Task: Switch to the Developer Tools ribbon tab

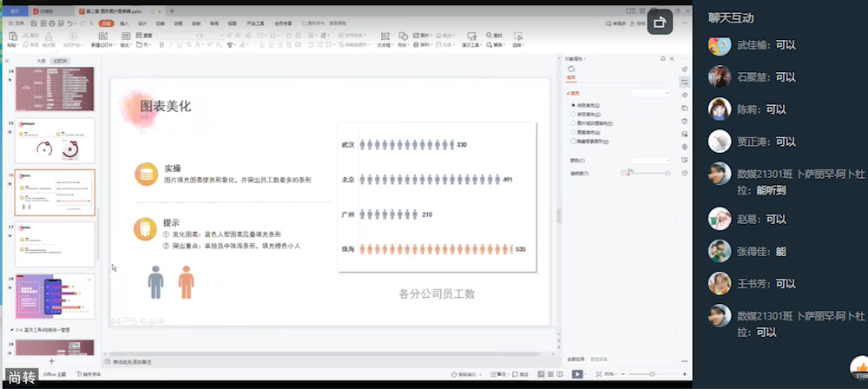Action: [255, 23]
